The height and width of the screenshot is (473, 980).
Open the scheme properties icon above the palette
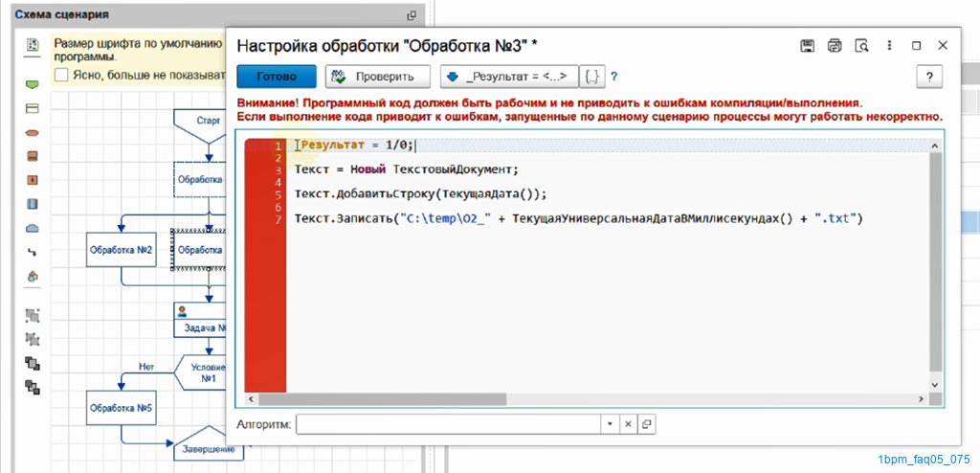33,45
